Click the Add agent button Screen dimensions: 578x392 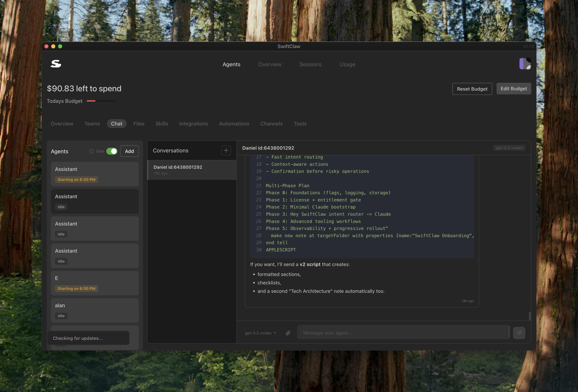(129, 151)
